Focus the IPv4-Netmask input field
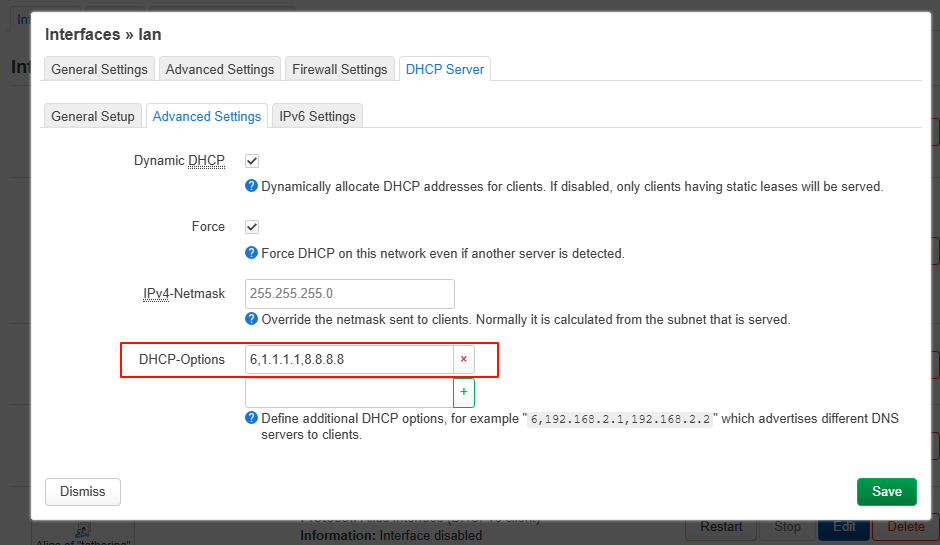This screenshot has height=545, width=940. tap(350, 294)
